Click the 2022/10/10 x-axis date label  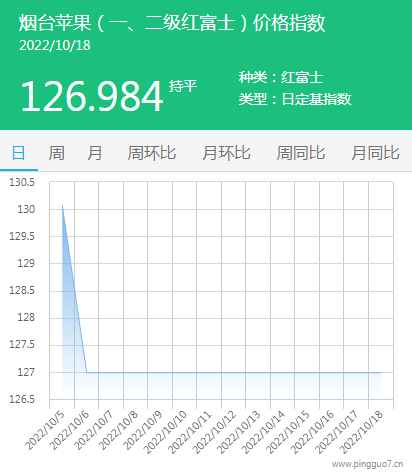tap(165, 432)
